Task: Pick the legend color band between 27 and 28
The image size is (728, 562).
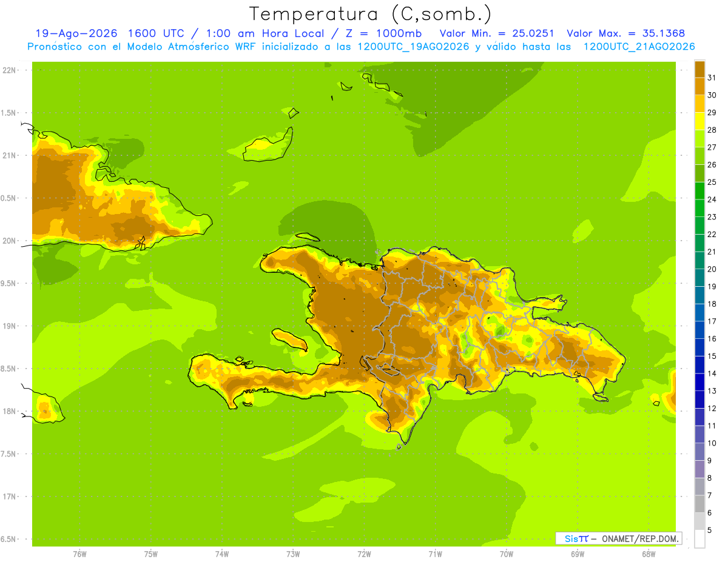Action: [x=700, y=139]
